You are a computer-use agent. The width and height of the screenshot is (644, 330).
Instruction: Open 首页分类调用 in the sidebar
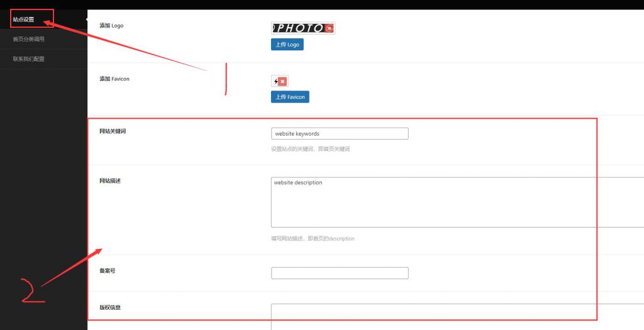29,39
